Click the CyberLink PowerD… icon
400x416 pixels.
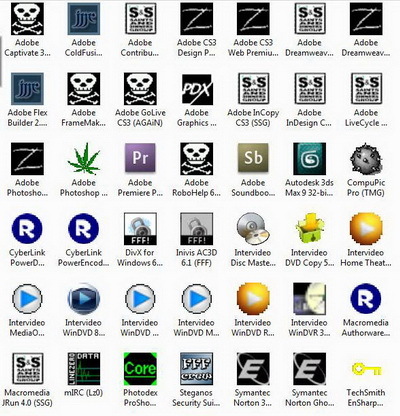point(27,229)
